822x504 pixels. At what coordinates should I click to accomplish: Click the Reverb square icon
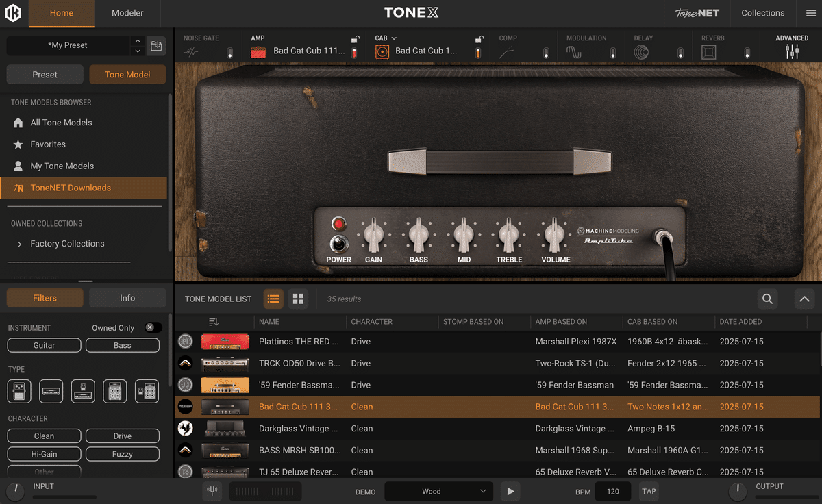[708, 53]
